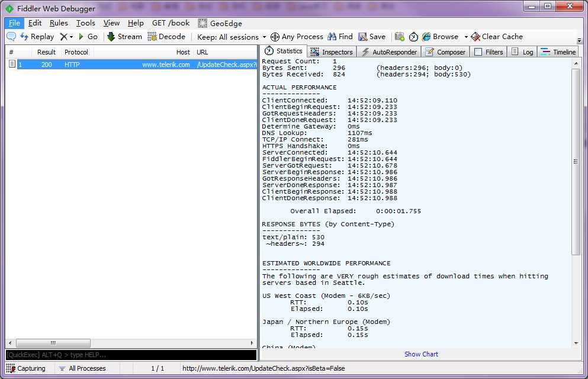588x379 pixels.
Task: Click the status bar URL text
Action: tap(264, 368)
